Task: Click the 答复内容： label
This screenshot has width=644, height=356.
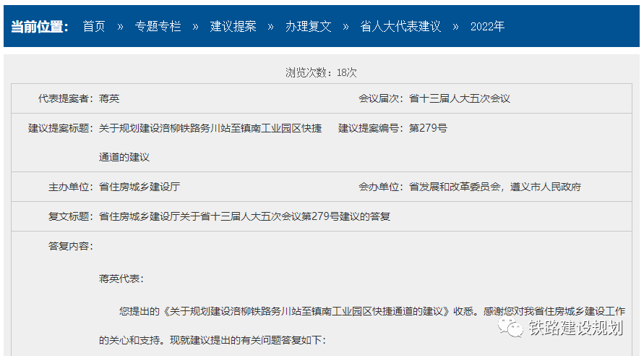Action: [x=71, y=246]
